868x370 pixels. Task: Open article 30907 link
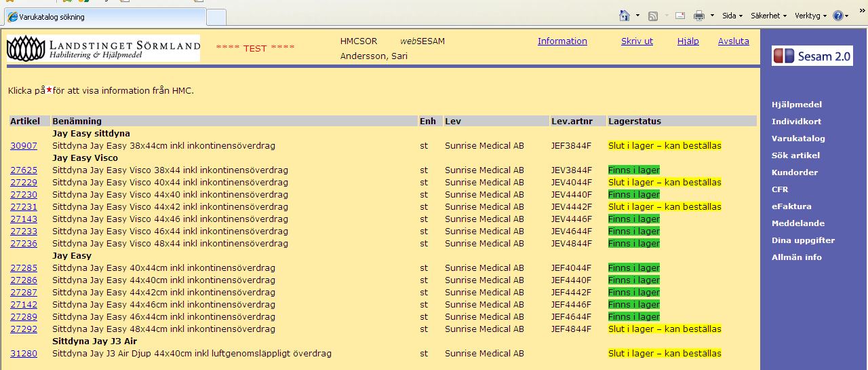pos(24,146)
